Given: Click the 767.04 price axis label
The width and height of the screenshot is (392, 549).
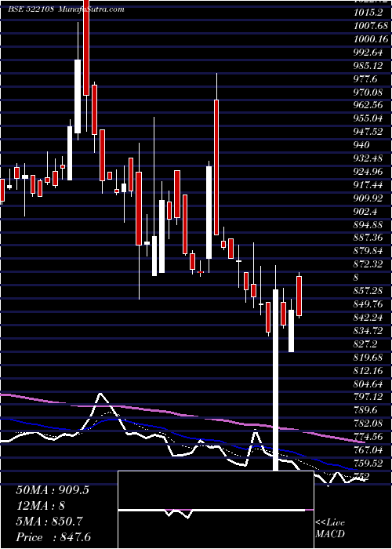Looking at the screenshot, I should [x=369, y=449].
